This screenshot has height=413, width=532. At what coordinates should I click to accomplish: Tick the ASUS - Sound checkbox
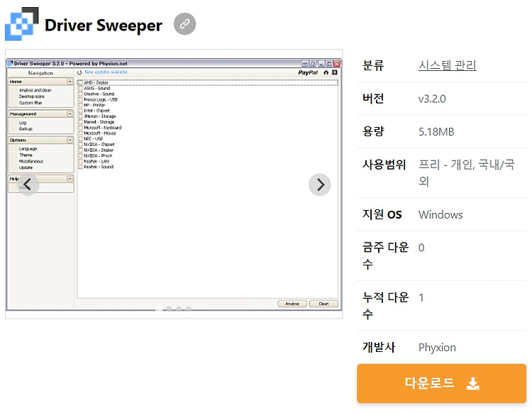(x=80, y=88)
